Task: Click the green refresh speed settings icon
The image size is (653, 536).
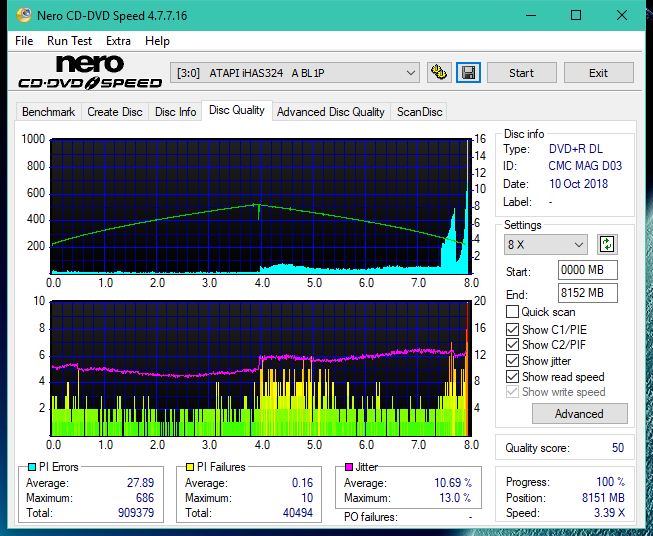Action: pyautogui.click(x=607, y=244)
